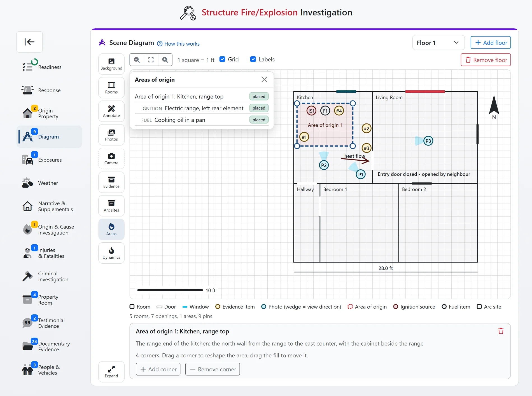Screen dimensions: 532x396
Task: Open the Photos tool
Action: 111,135
